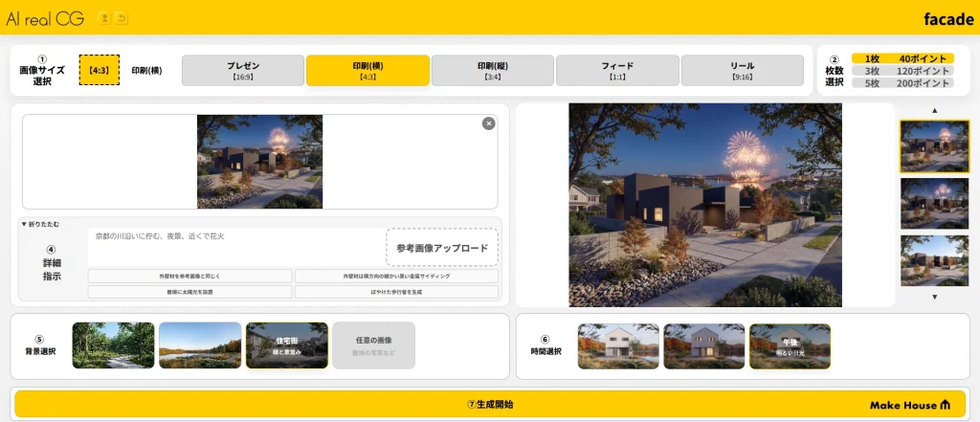Choose 1枚 40ポイント quantity option
This screenshot has width=980, height=422.
902,58
